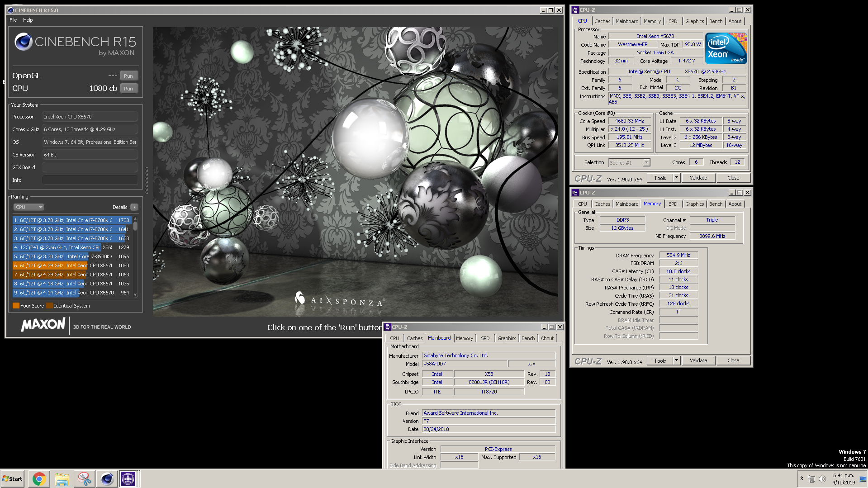Switch to Cinebench taskbar icon

(107, 479)
